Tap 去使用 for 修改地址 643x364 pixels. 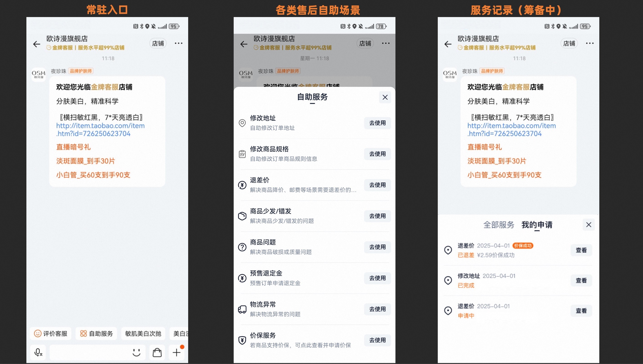coord(377,123)
